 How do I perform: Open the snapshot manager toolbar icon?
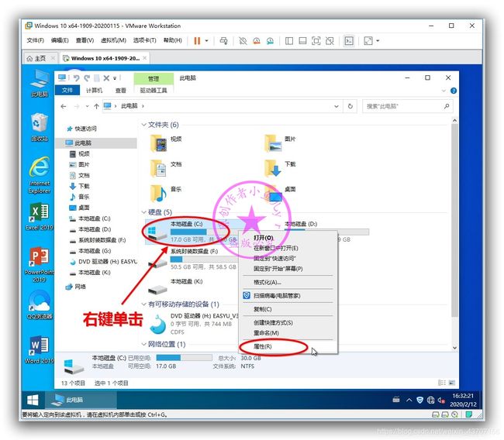point(270,41)
